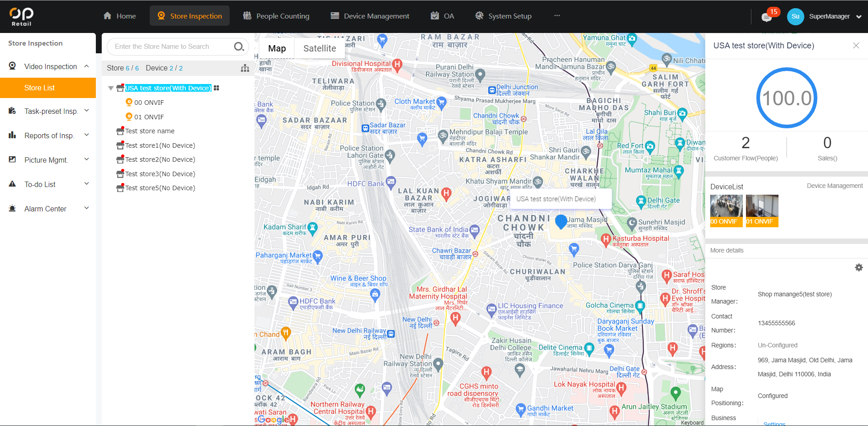Open the notifications message icon
Image resolution: width=868 pixels, height=426 pixels.
767,18
